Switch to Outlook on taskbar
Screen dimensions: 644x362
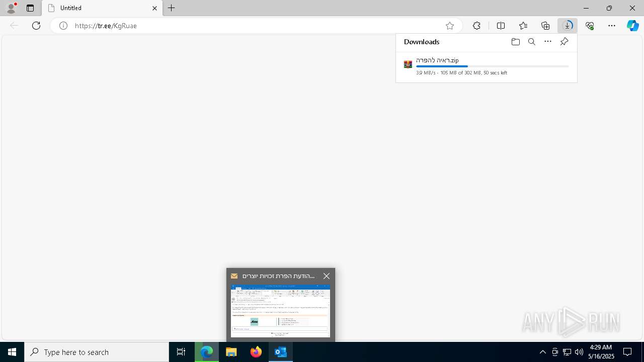[x=281, y=352]
